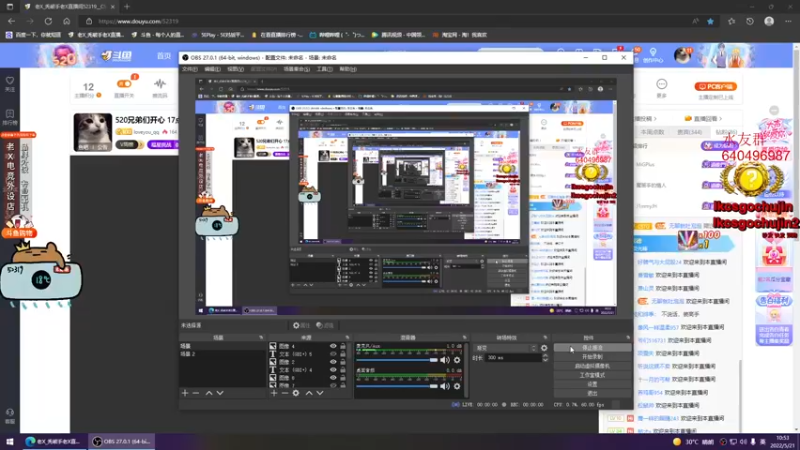
Task: Switch the Douyu 直播开关 live toggle
Action: (x=124, y=84)
